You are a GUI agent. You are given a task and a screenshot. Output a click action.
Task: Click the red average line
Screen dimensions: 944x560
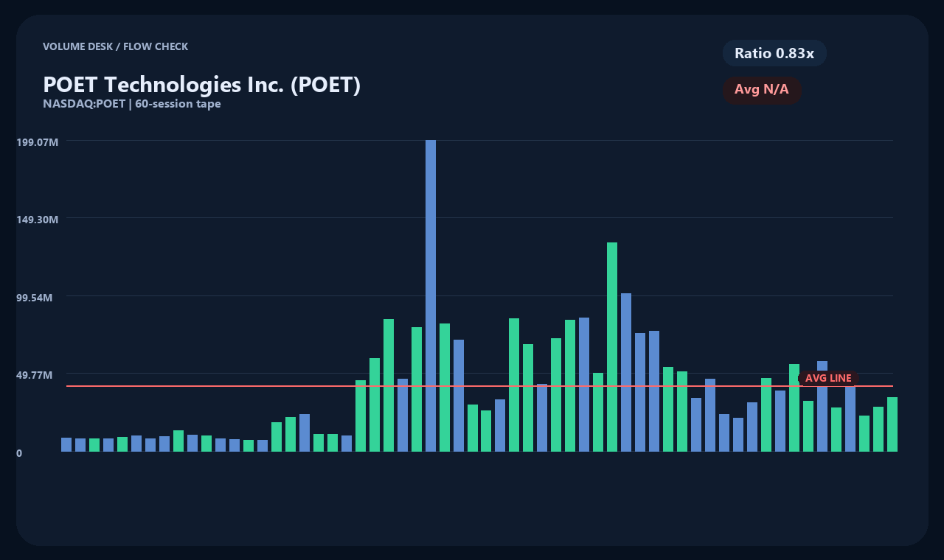click(479, 386)
